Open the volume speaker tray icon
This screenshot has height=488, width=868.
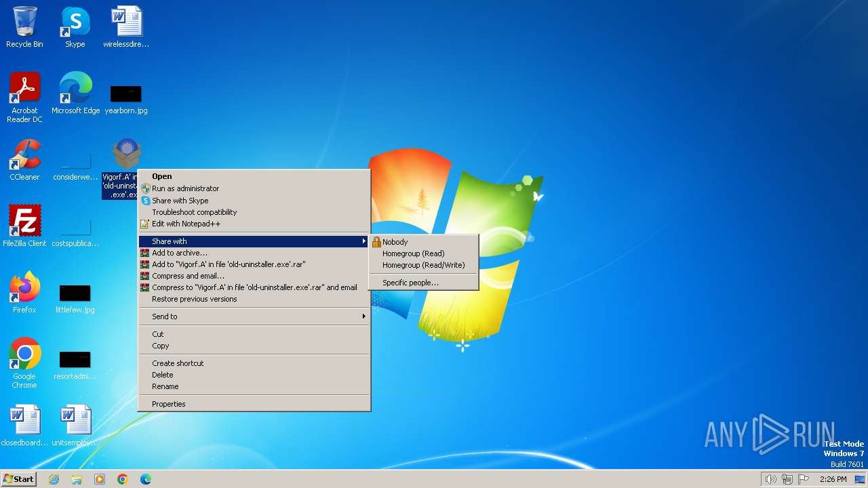[771, 479]
